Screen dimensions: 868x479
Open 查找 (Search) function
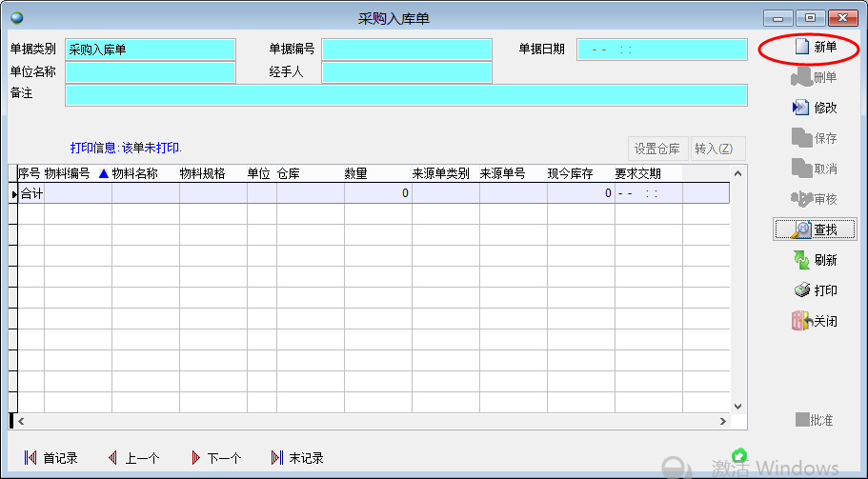(815, 230)
